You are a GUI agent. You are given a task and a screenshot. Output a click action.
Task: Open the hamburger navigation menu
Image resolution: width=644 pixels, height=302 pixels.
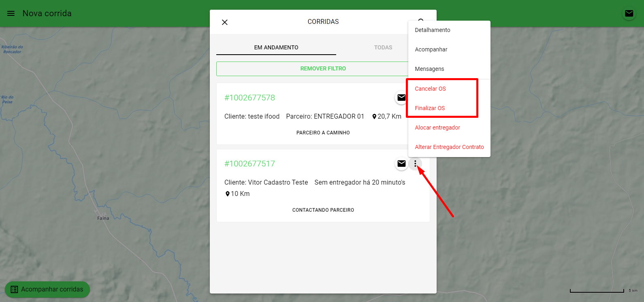11,13
